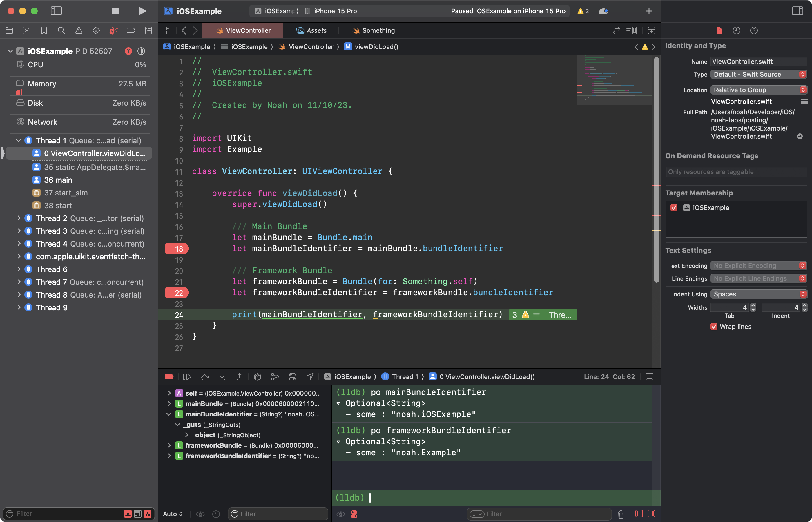Click the warning triangle icon in breadcrumb bar

point(644,46)
